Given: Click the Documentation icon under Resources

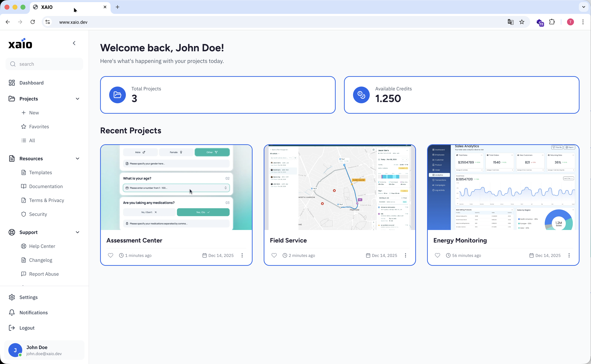Looking at the screenshot, I should [x=24, y=186].
